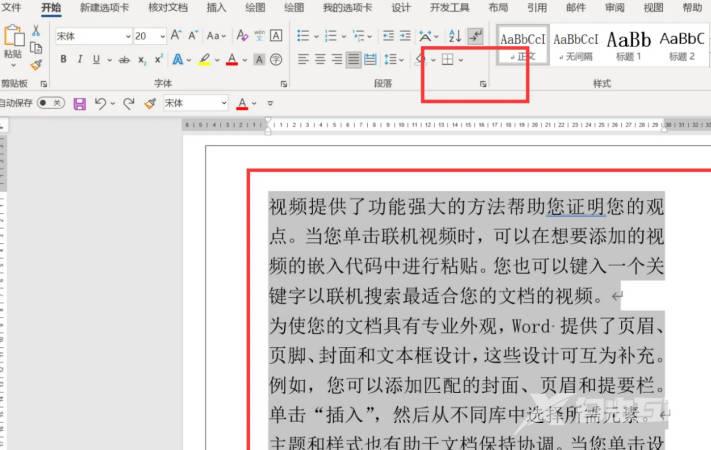Customize quick access toolbar dropdown
The image size is (711, 450).
(270, 103)
